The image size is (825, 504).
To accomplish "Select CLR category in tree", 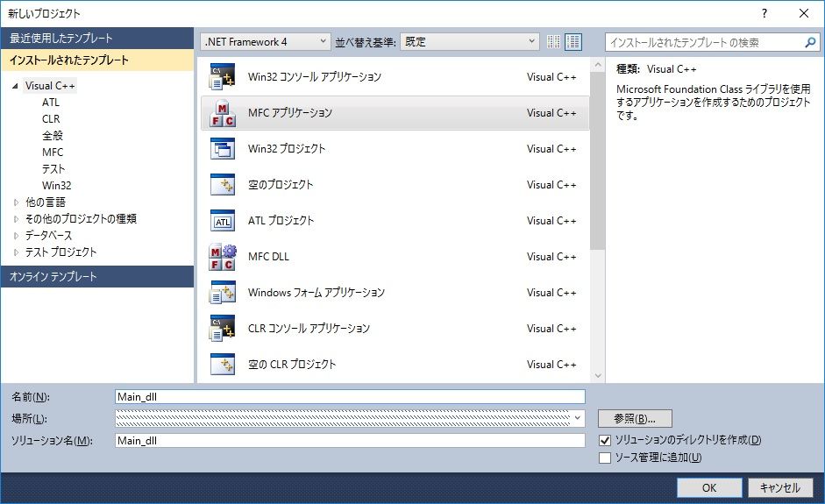I will [x=51, y=119].
